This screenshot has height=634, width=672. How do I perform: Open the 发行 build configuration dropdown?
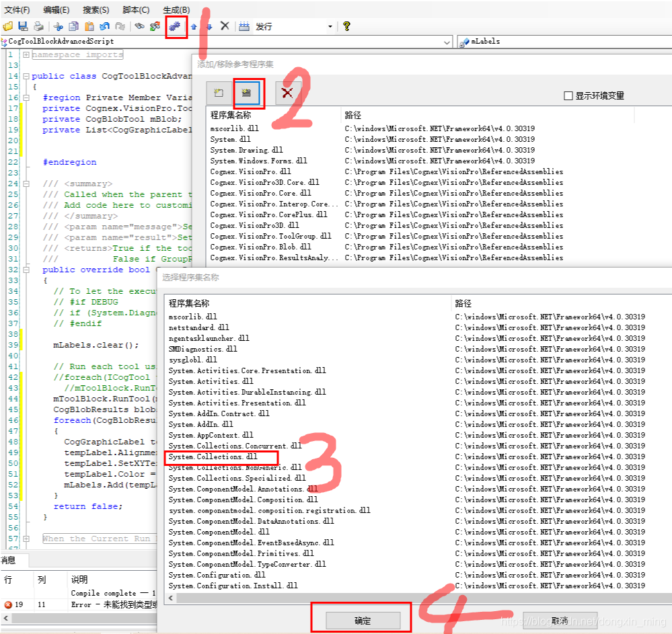(x=330, y=27)
